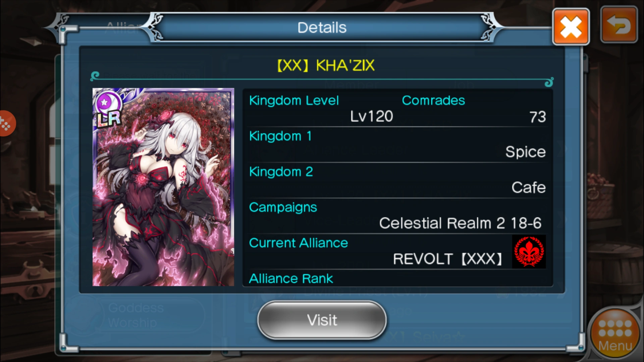This screenshot has height=362, width=644.
Task: Visit KHA'ZIX's kingdom
Action: (322, 320)
